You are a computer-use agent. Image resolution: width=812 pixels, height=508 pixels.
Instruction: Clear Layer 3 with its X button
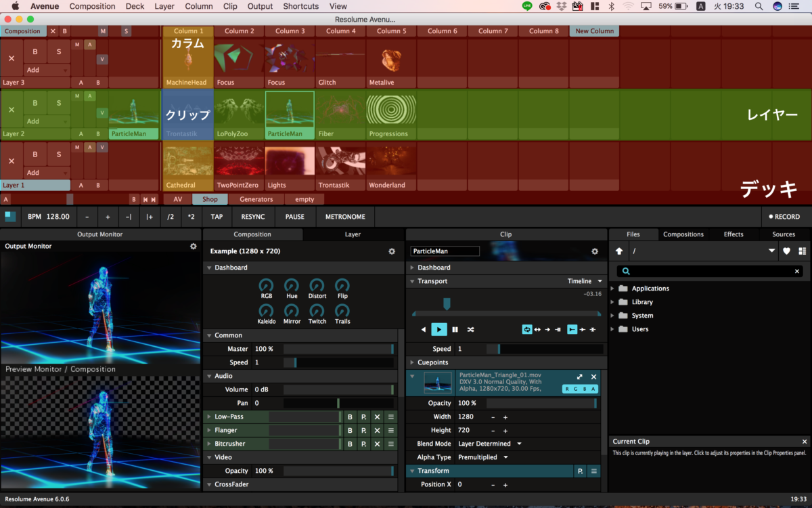(12, 58)
